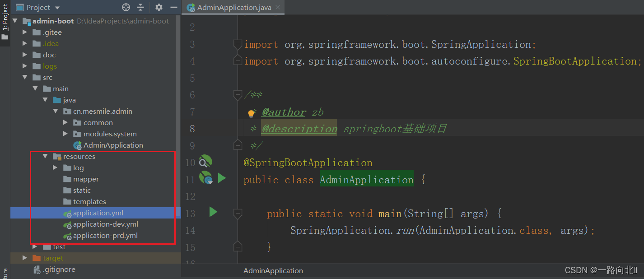Screen dimensions: 644x279
Task: Click the application-dev.yml Spring config icon
Action: (x=67, y=224)
